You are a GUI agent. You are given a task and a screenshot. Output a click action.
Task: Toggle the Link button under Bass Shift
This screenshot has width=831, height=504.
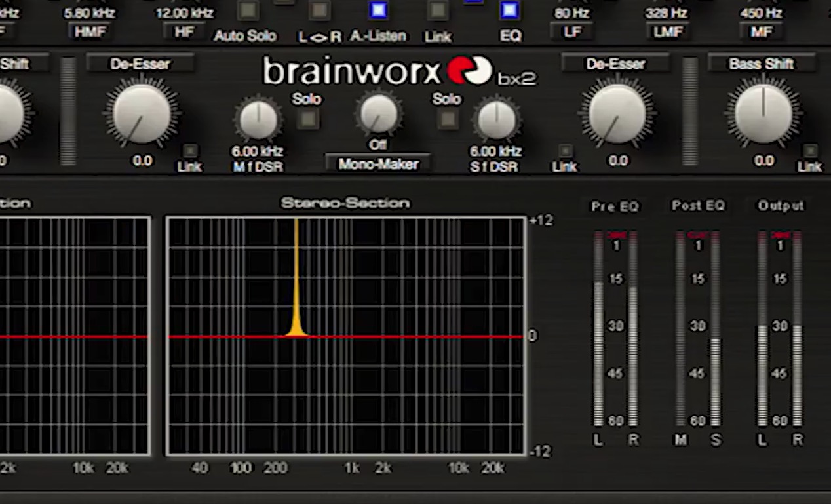810,151
